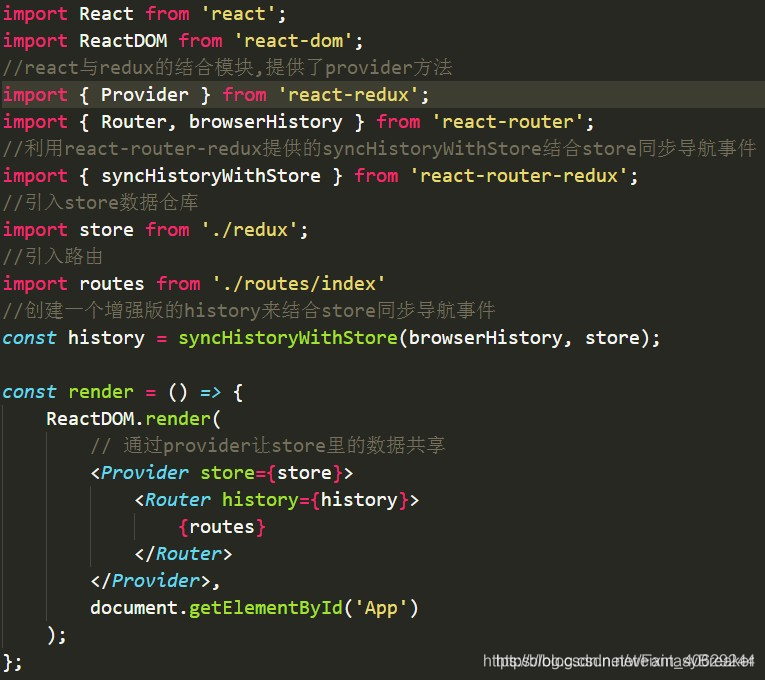Click the react-router-redux comment above its import

380,149
